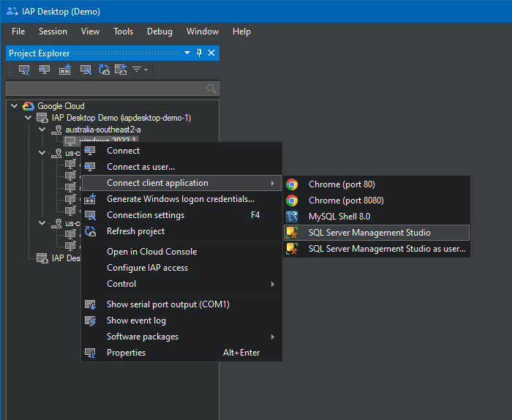This screenshot has height=420, width=512.
Task: Choose Refresh project
Action: [181, 231]
